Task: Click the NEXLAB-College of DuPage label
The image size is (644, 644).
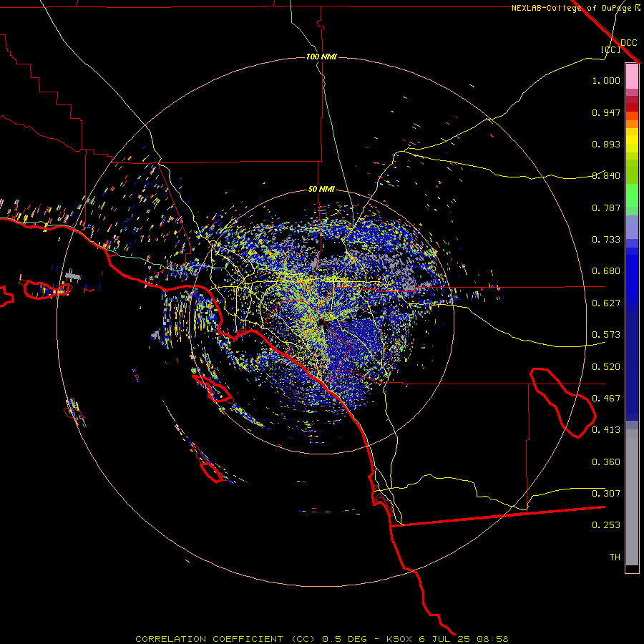Action: tap(575, 8)
